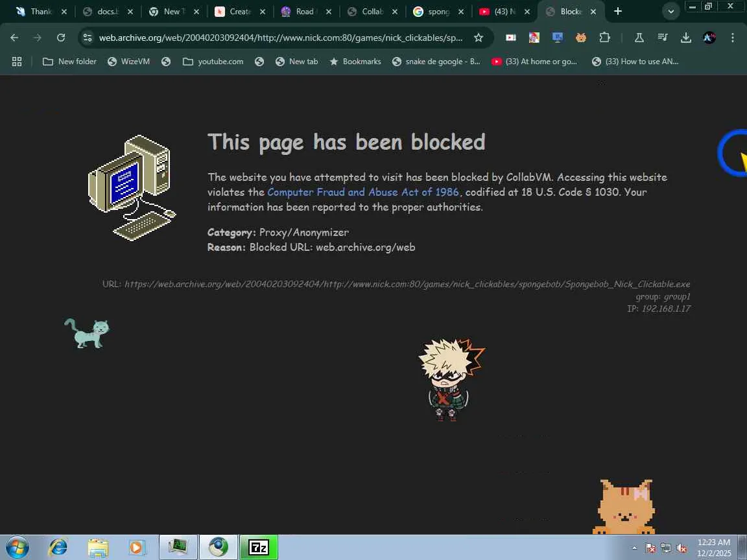Open site information icon in address bar
Image resolution: width=747 pixels, height=560 pixels.
coord(87,38)
